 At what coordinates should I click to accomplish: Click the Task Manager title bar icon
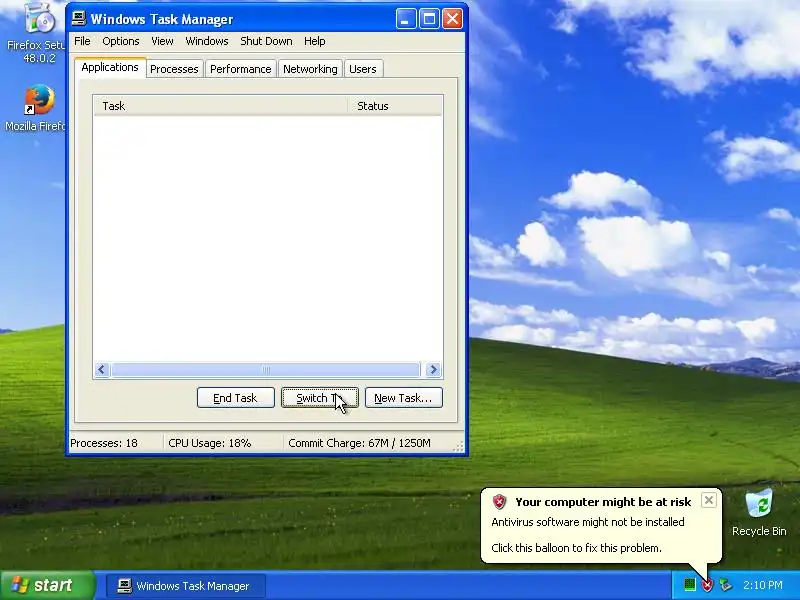point(79,19)
